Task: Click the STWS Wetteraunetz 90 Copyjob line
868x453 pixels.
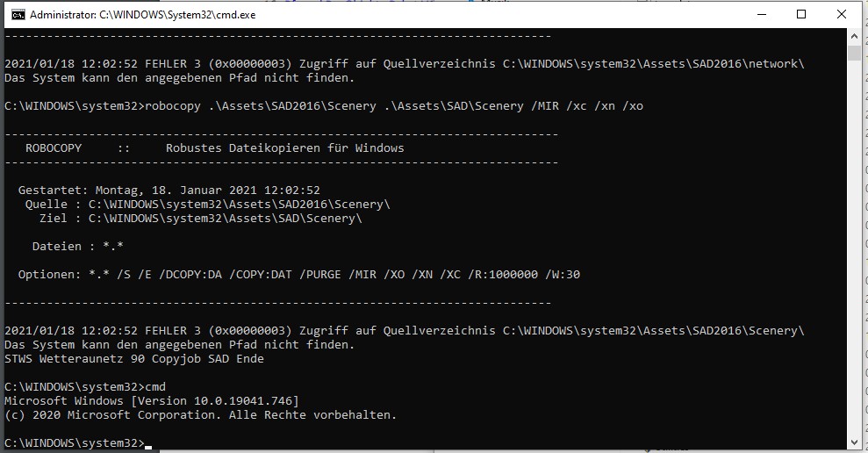Action: (134, 359)
